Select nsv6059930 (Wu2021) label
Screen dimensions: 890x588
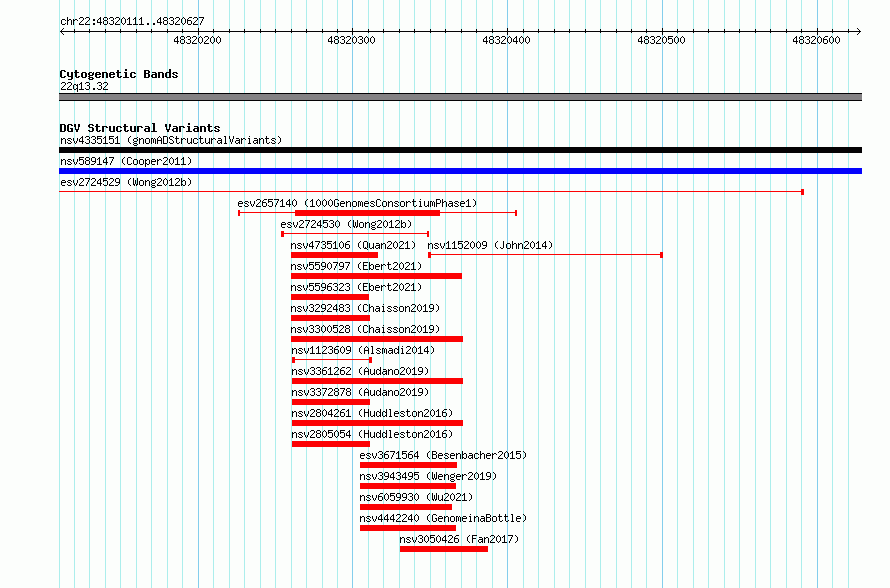coord(416,497)
